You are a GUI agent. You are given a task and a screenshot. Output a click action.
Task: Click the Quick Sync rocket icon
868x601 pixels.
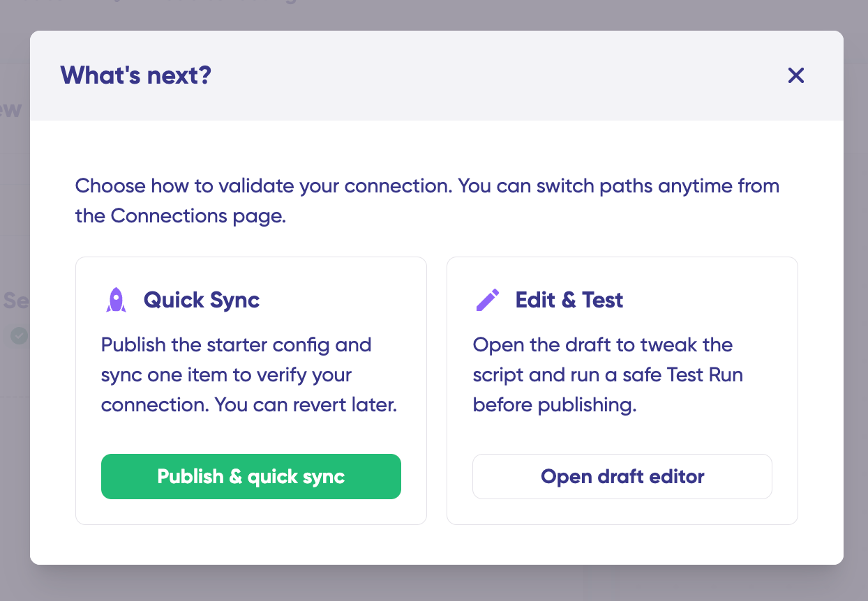click(x=116, y=300)
